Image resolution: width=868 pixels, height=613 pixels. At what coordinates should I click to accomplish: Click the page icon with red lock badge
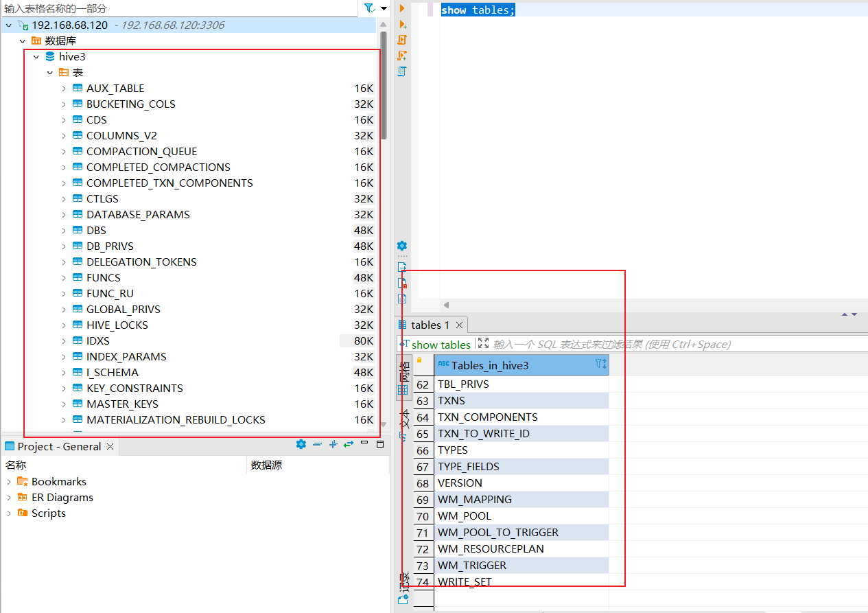click(402, 283)
